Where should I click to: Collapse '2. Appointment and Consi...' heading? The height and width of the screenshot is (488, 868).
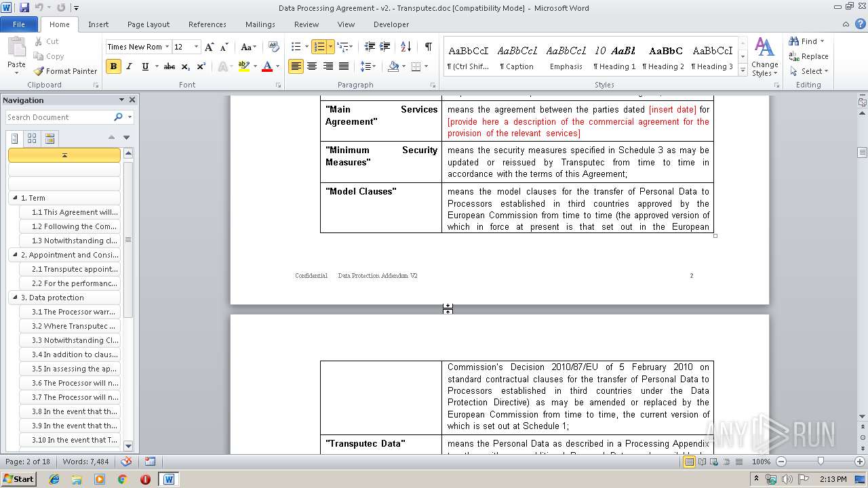coord(15,255)
